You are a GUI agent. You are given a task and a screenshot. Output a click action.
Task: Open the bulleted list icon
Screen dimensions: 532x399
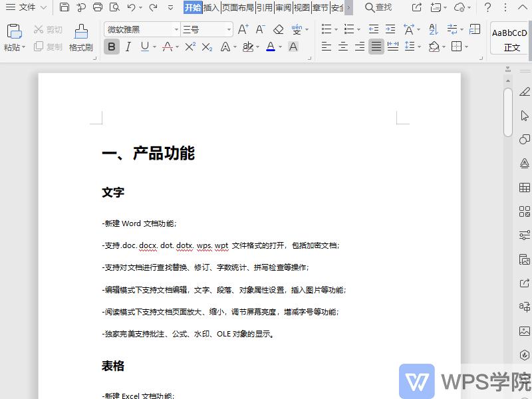(x=326, y=29)
